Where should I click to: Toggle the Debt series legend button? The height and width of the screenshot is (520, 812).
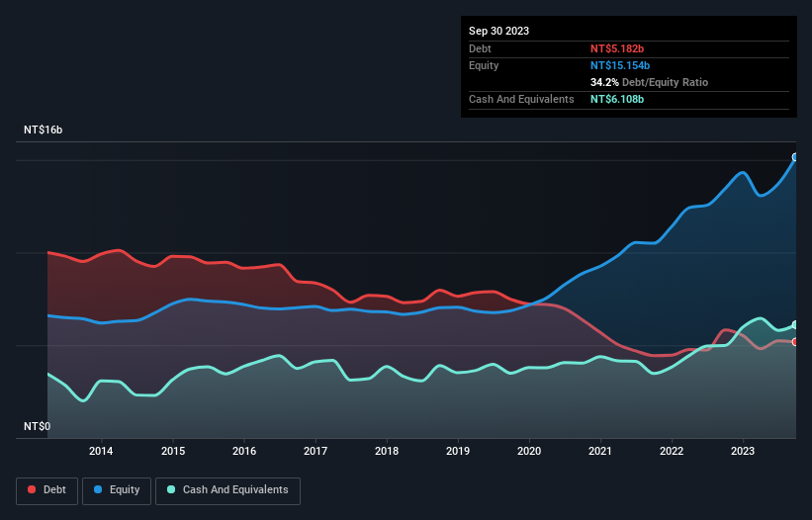pos(47,490)
